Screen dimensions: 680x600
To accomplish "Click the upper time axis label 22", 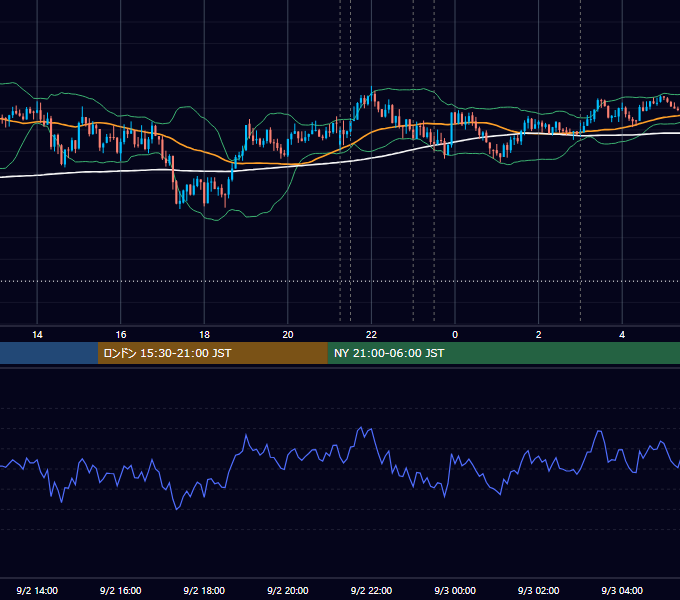I will 371,335.
